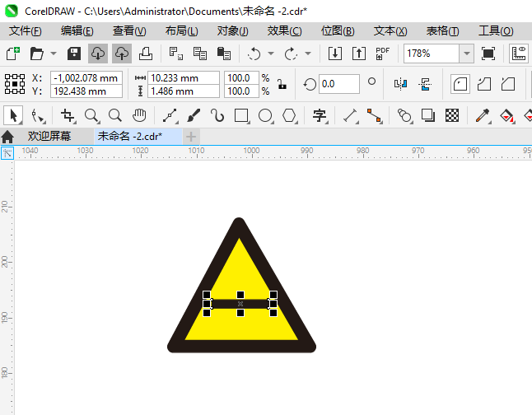This screenshot has width=532, height=415.
Task: Click the Open folder icon
Action: click(x=36, y=54)
